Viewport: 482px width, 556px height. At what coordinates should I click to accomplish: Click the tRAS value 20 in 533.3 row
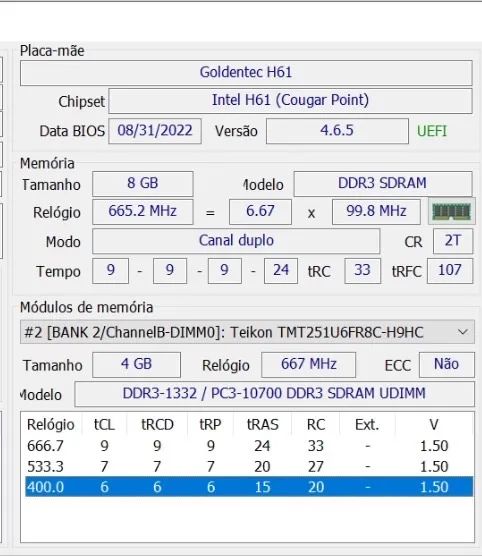(262, 467)
